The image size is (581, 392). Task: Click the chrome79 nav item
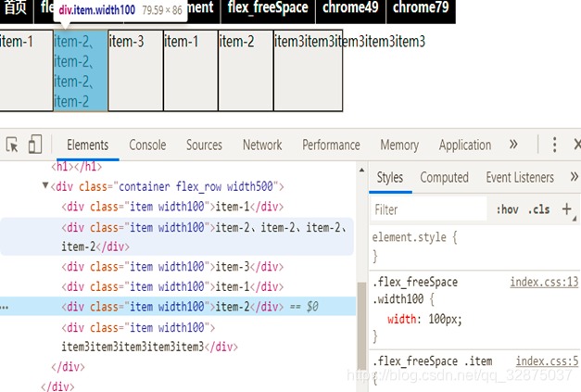coord(421,9)
